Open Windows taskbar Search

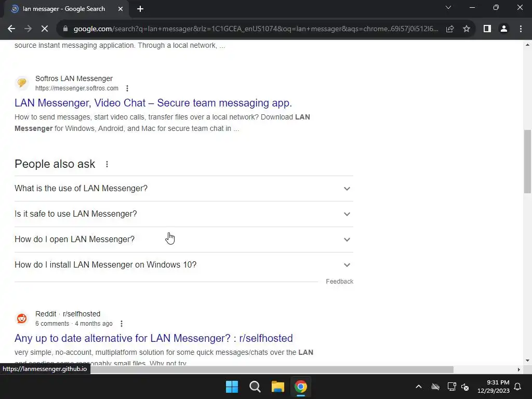click(255, 387)
